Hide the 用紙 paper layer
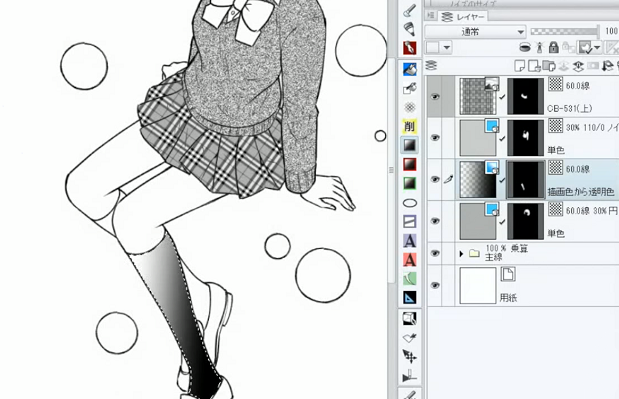 tap(435, 285)
